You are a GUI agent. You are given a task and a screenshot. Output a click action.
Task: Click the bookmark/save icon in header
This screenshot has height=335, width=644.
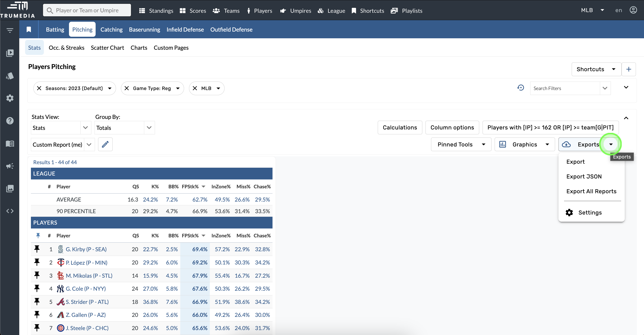point(28,29)
